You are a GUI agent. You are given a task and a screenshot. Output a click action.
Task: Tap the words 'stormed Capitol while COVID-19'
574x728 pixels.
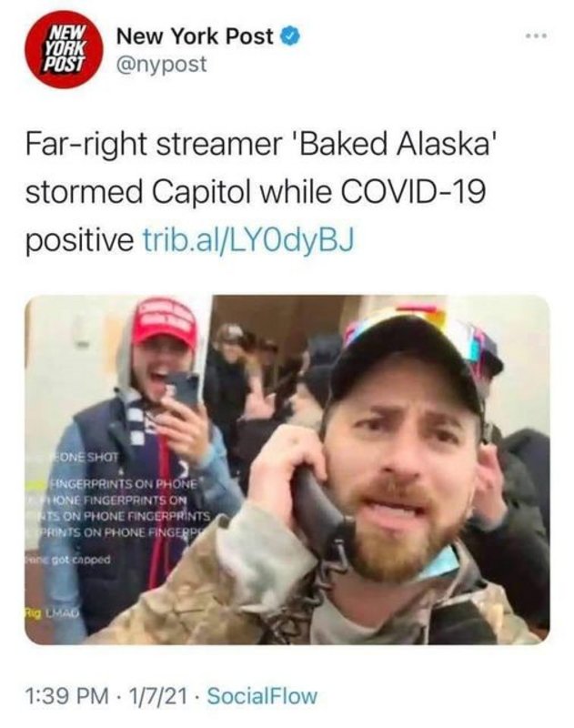[256, 191]
